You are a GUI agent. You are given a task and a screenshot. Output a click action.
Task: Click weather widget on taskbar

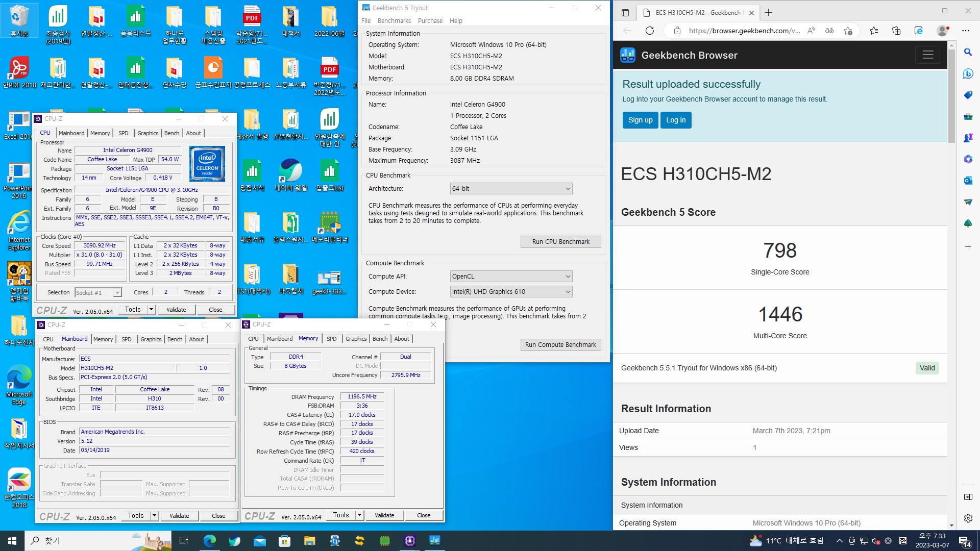786,541
